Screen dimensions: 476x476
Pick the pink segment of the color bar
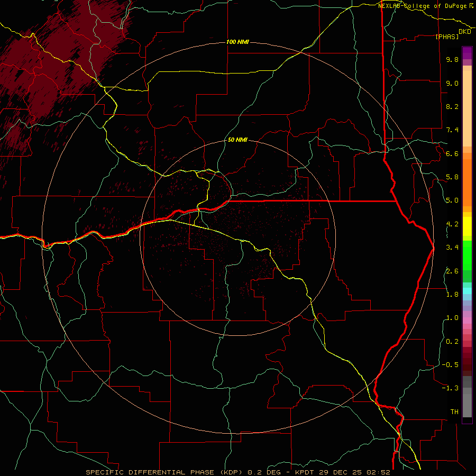[467, 321]
